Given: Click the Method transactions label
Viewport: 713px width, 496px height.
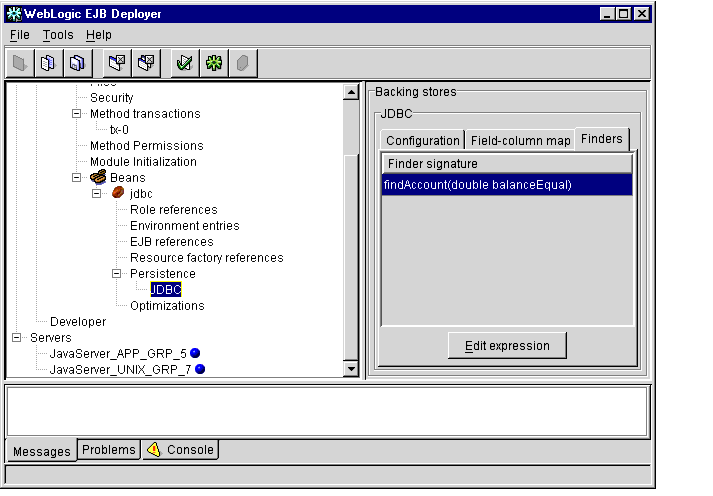Looking at the screenshot, I should 145,114.
